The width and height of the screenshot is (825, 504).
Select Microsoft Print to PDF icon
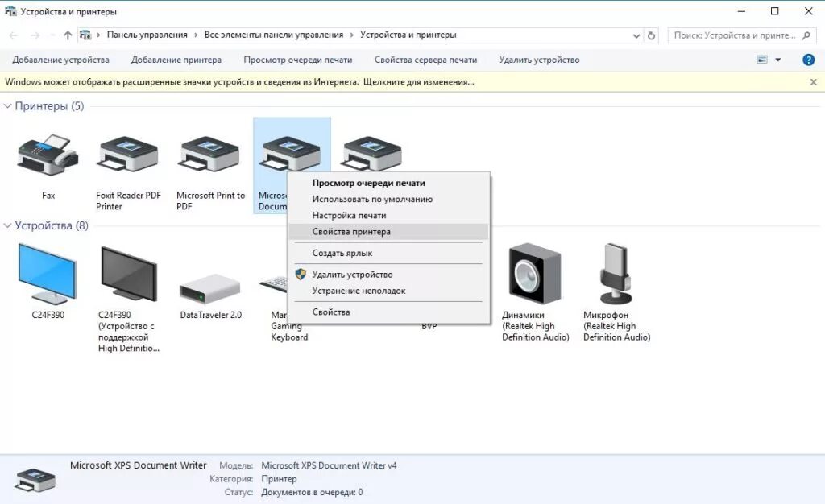209,155
